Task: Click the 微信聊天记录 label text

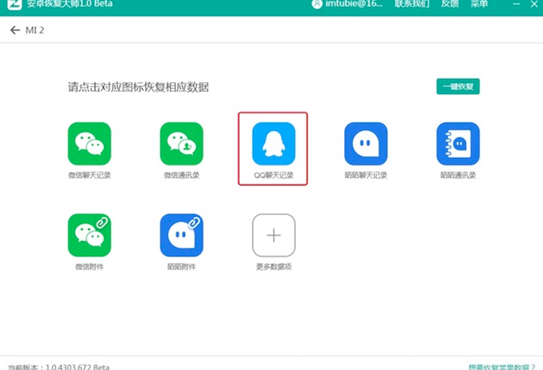Action: pos(89,175)
